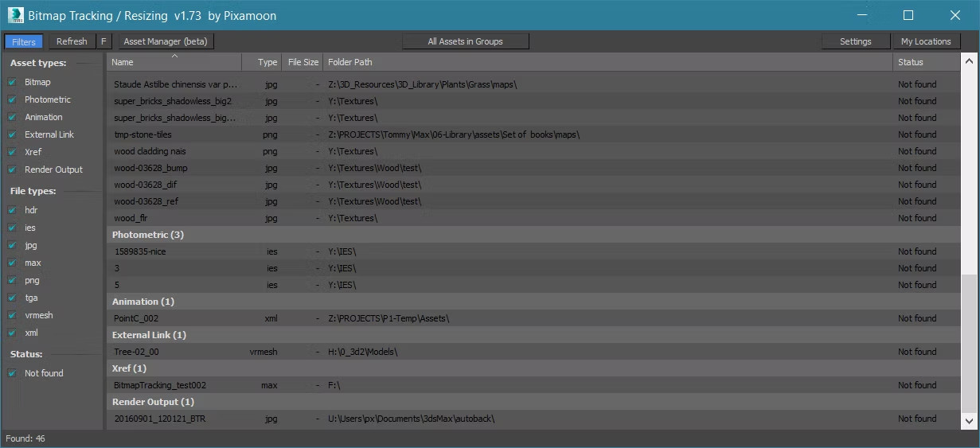Viewport: 980px width, 448px height.
Task: Collapse the Xref (1) group
Action: 533,368
